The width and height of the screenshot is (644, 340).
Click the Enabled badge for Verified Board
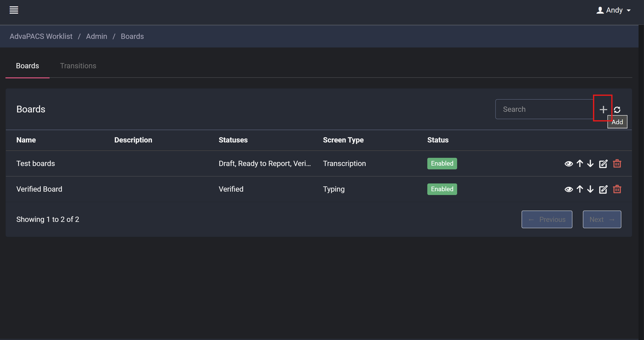pyautogui.click(x=442, y=189)
